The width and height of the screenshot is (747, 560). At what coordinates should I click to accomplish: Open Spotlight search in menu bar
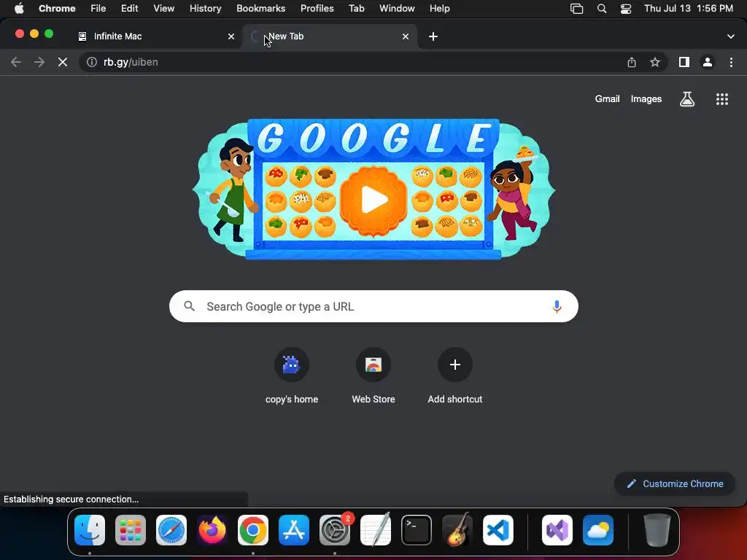point(602,9)
